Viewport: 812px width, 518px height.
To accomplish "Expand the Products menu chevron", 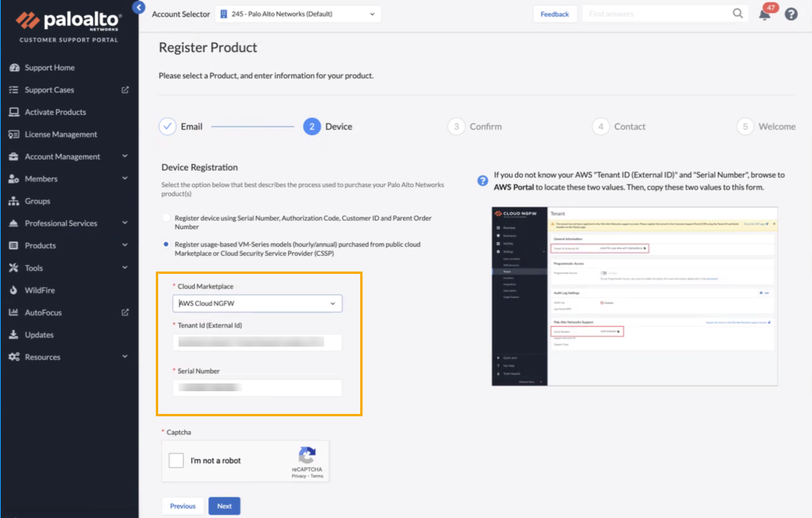I will (x=125, y=245).
